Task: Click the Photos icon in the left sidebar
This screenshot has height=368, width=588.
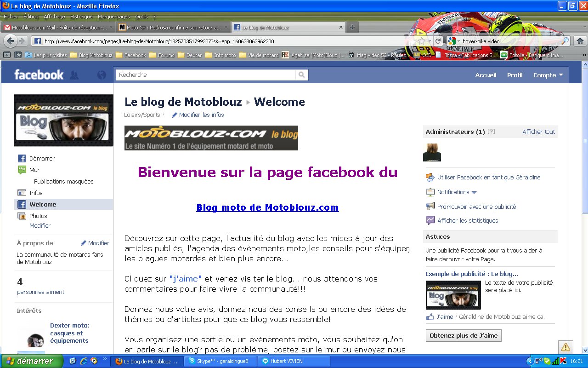Action: point(22,216)
